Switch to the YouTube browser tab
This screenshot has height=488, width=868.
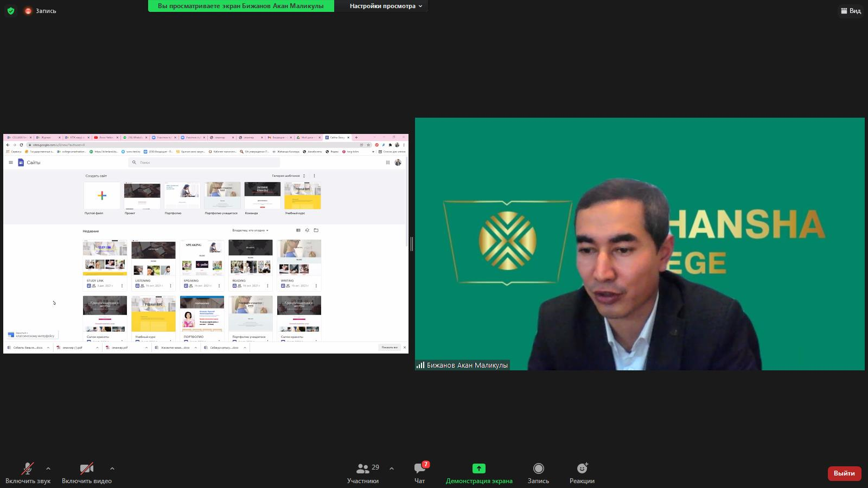point(106,137)
